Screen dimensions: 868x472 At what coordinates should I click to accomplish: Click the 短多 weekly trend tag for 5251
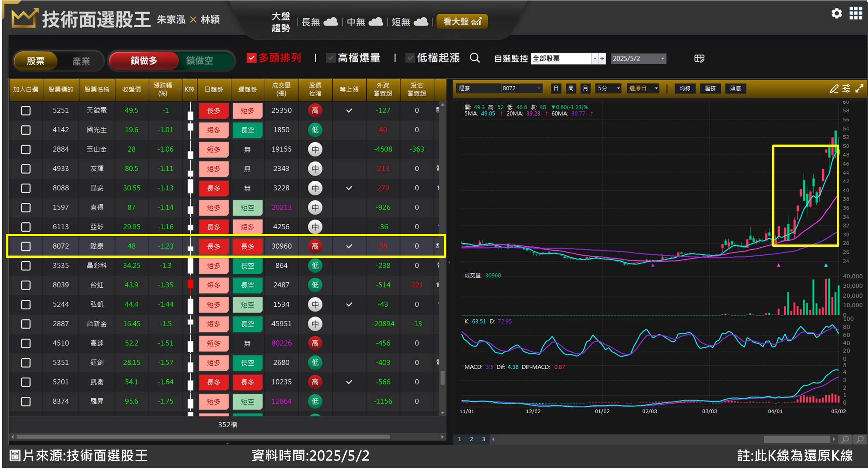(x=248, y=110)
